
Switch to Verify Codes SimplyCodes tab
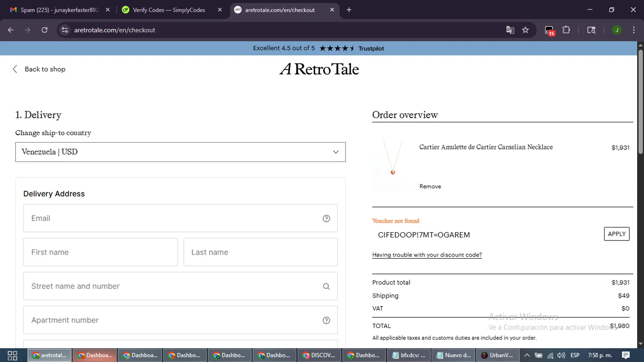[169, 10]
